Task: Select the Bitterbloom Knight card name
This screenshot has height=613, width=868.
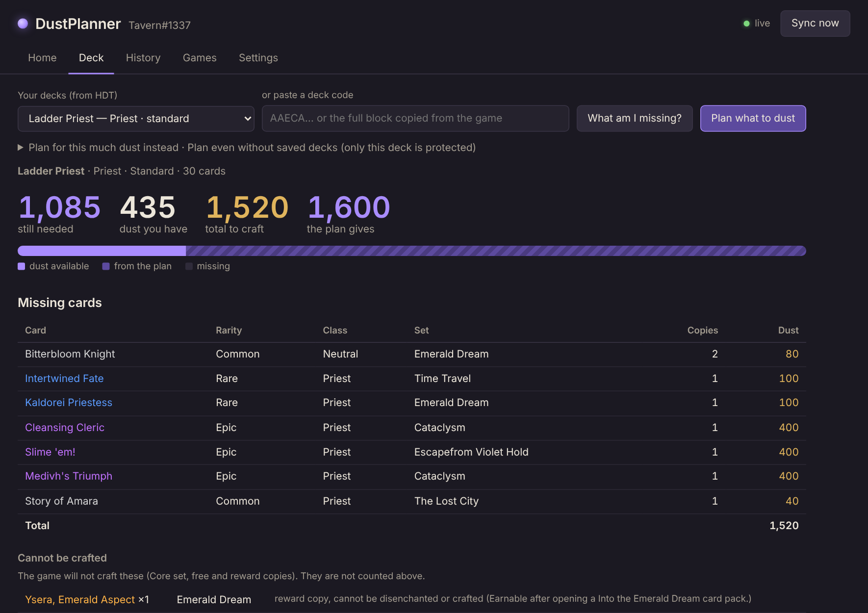Action: 70,354
